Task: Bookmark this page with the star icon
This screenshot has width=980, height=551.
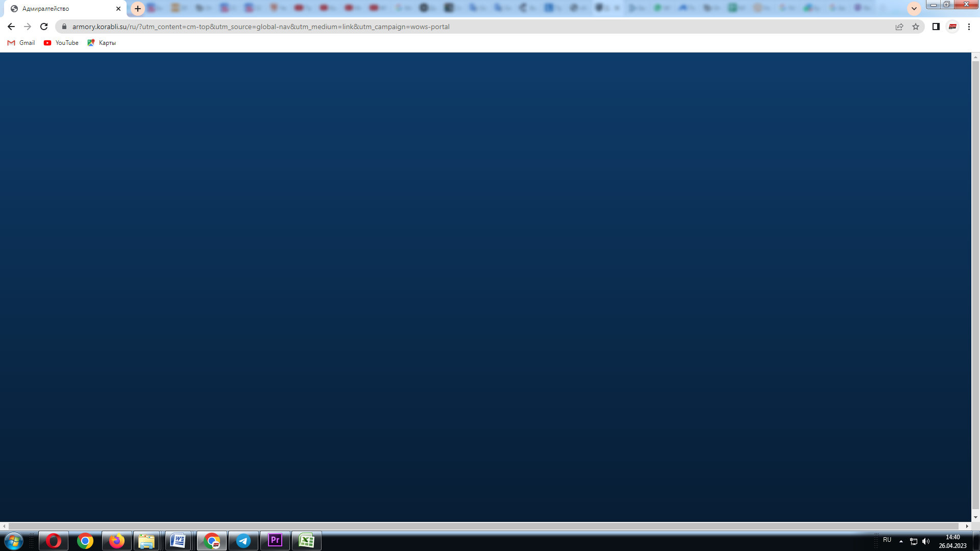Action: point(916,27)
